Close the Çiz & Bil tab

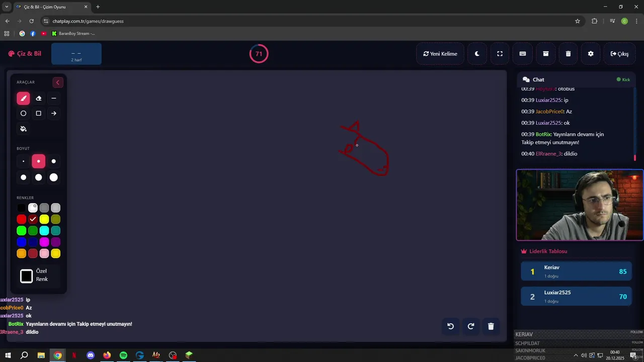(x=86, y=7)
